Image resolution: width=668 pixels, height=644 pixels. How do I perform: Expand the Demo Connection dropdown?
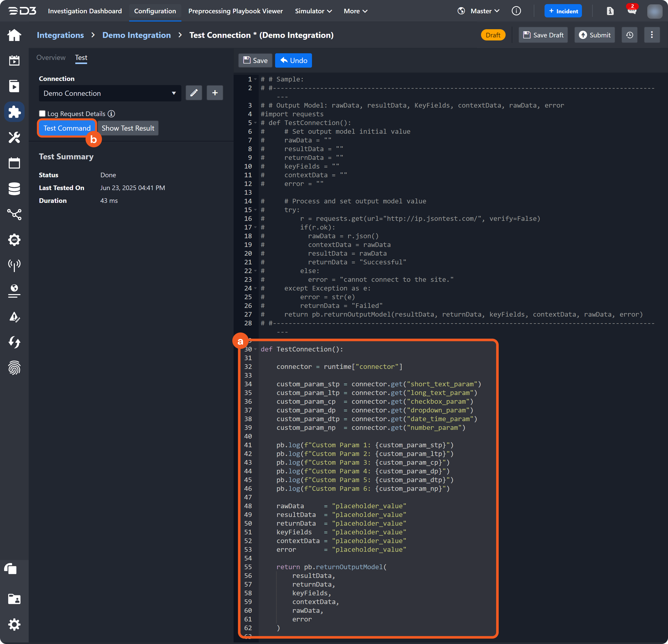coord(110,94)
